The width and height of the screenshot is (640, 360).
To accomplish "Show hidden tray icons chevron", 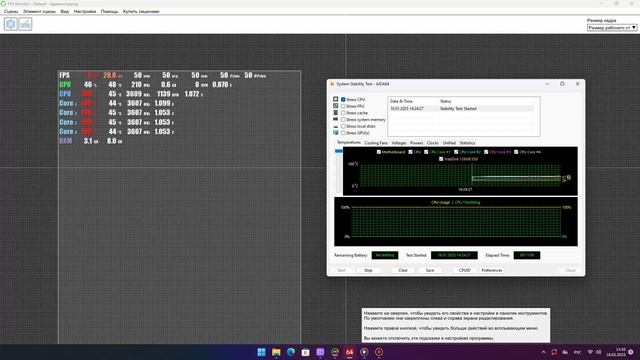I will [543, 352].
